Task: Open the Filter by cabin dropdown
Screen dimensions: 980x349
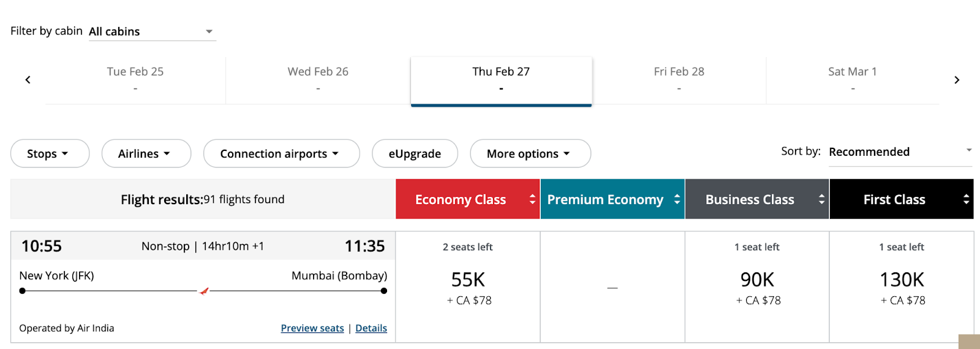Action: pyautogui.click(x=152, y=31)
